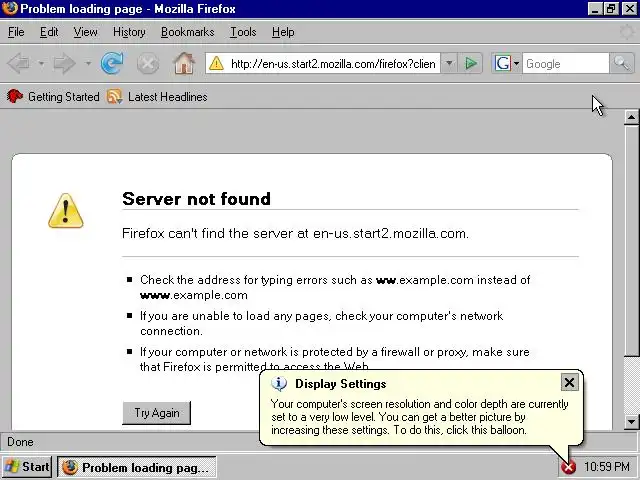This screenshot has width=640, height=480.
Task: Close the Display Settings balloon
Action: (569, 382)
